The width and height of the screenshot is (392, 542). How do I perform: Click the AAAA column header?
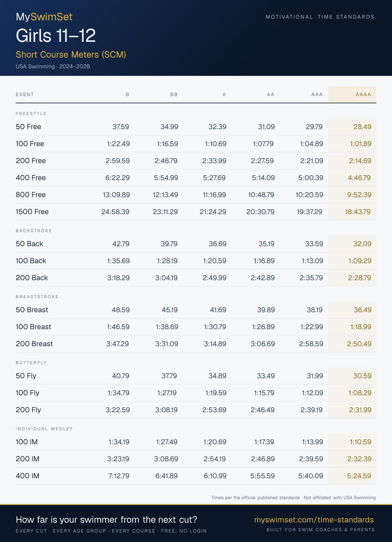click(363, 94)
